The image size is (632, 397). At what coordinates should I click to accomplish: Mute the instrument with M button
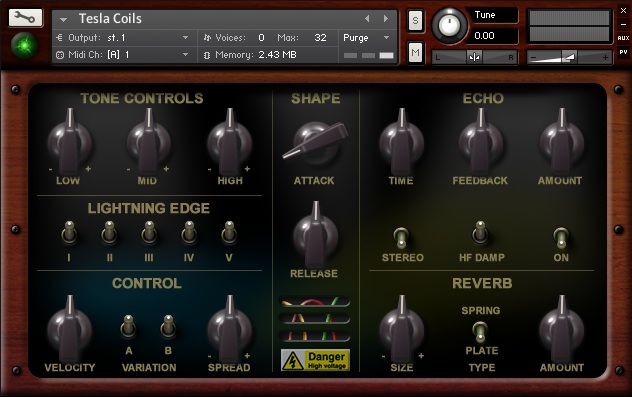[415, 52]
